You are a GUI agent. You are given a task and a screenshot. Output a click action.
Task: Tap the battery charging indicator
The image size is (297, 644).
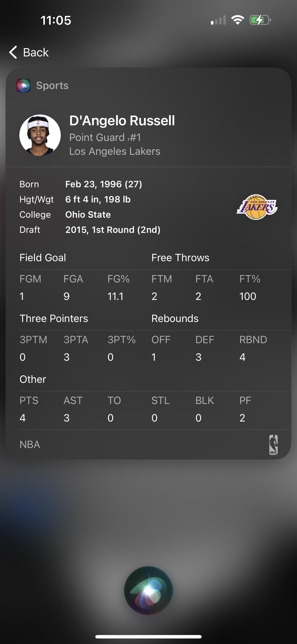pyautogui.click(x=260, y=20)
